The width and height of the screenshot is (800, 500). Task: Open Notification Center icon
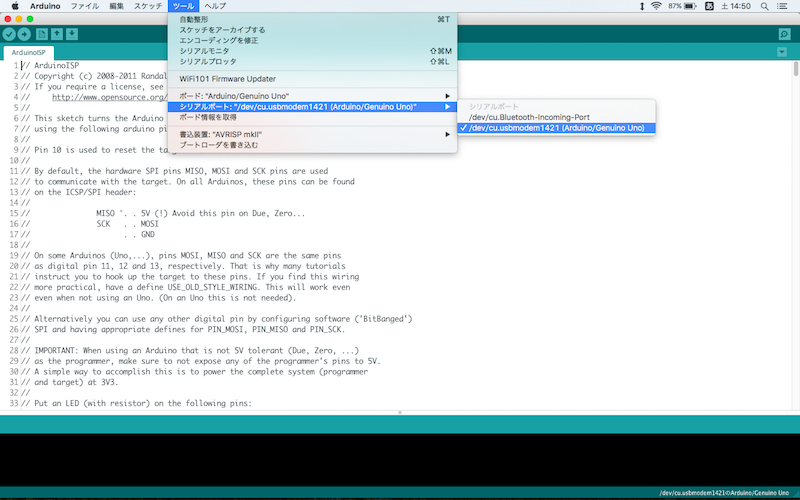pyautogui.click(x=782, y=6)
